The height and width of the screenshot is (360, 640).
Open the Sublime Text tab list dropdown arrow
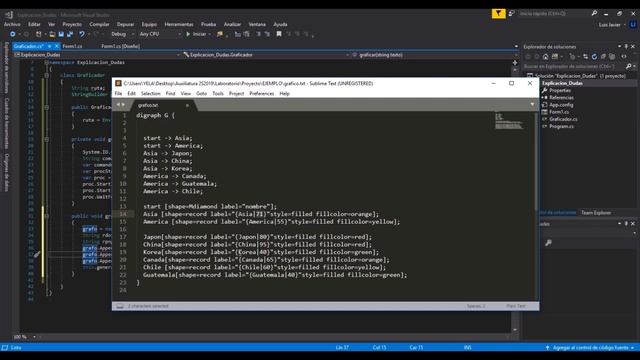pyautogui.click(x=532, y=104)
